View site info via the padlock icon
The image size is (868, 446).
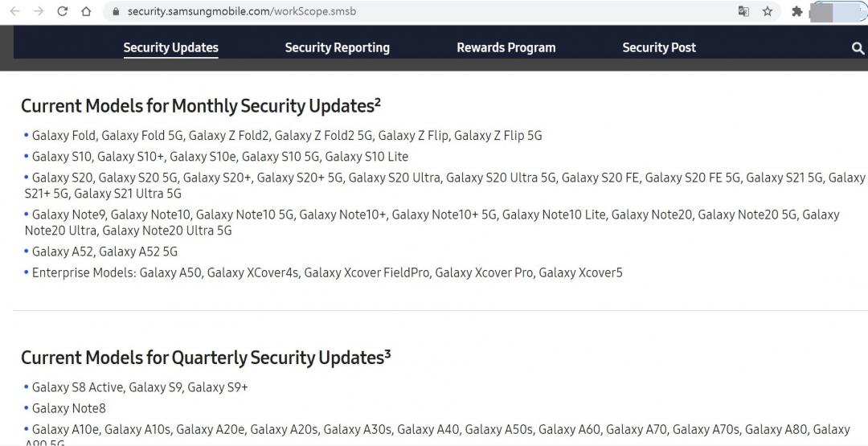click(116, 11)
